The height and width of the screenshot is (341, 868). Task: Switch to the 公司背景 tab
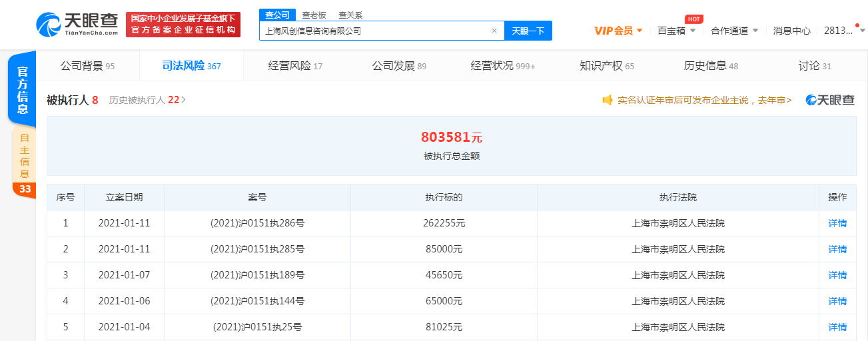(x=87, y=66)
